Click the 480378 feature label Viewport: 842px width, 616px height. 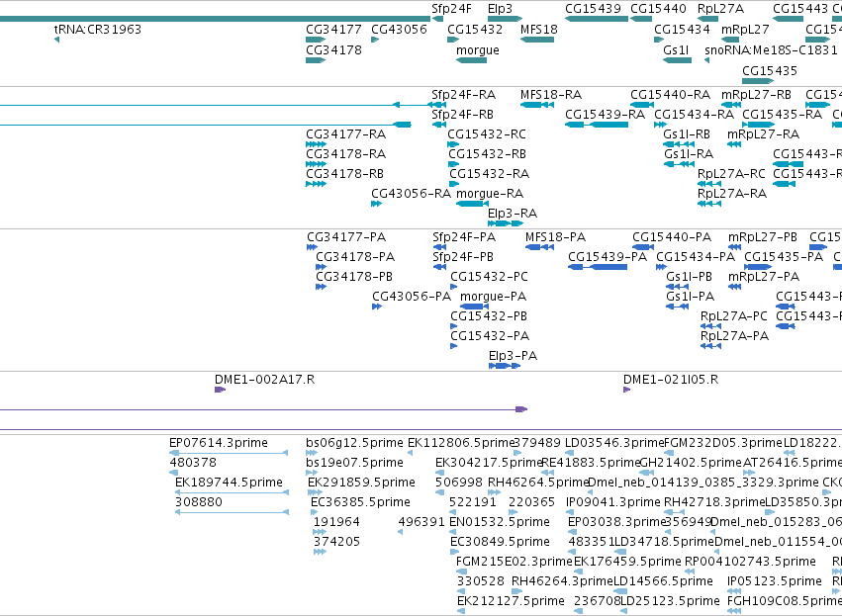pos(193,463)
